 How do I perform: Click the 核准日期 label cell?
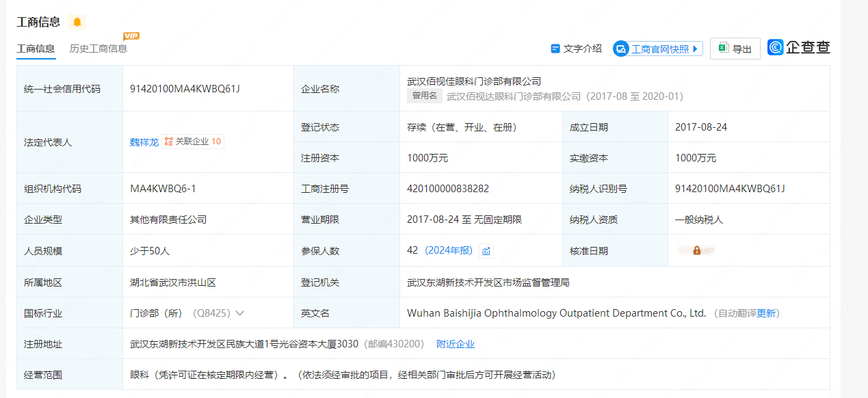pos(615,251)
